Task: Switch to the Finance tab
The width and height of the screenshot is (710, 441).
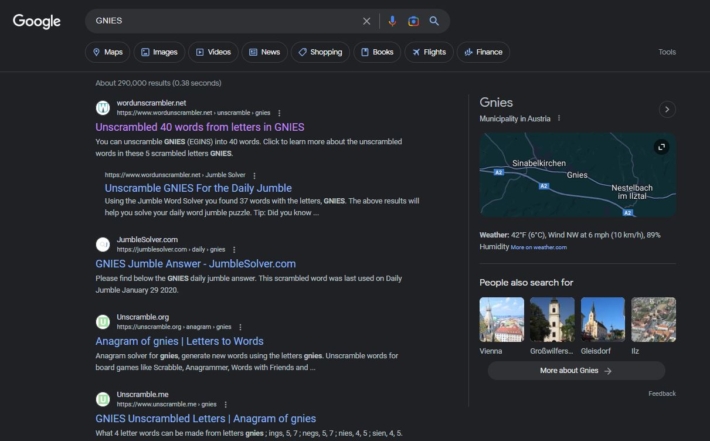Action: (483, 52)
